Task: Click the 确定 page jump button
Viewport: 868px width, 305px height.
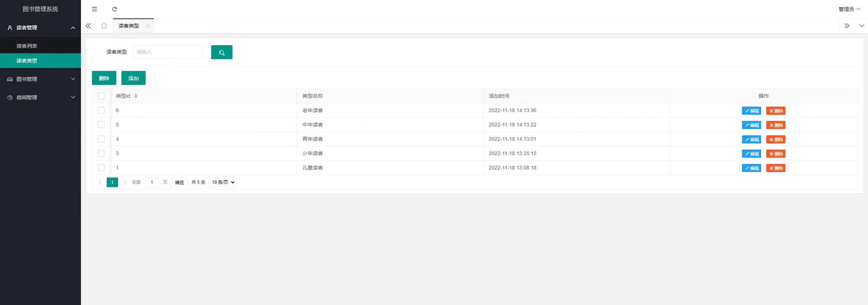Action: coord(180,182)
